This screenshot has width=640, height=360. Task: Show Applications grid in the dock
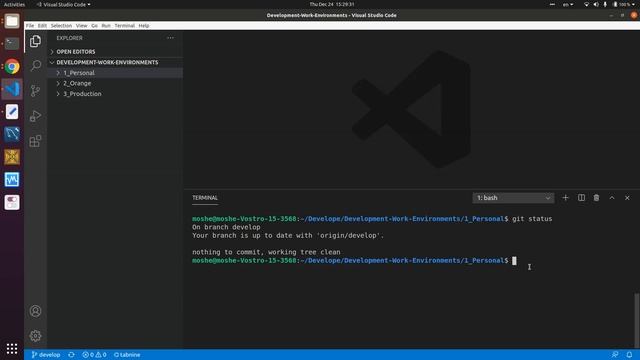pos(12,348)
